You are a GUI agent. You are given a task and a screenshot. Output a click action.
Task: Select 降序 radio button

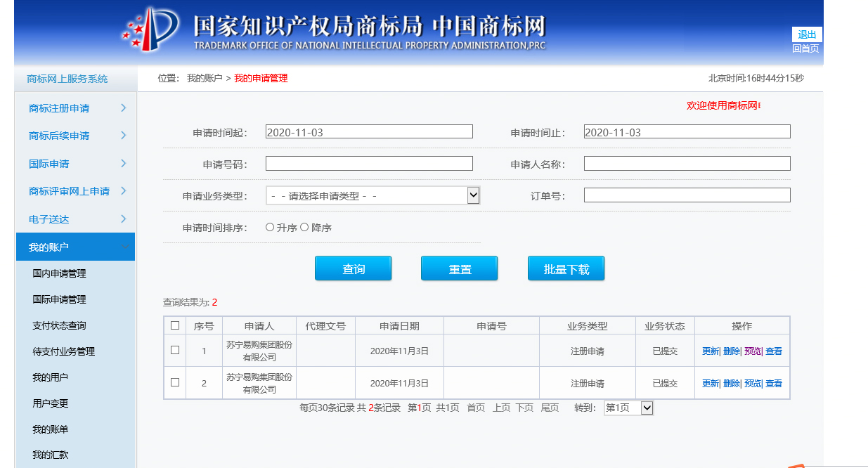pyautogui.click(x=304, y=227)
